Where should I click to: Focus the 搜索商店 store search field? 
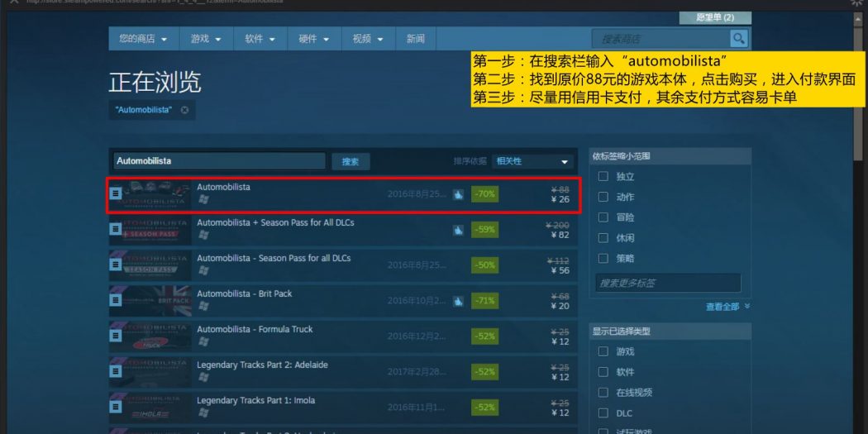coord(661,39)
